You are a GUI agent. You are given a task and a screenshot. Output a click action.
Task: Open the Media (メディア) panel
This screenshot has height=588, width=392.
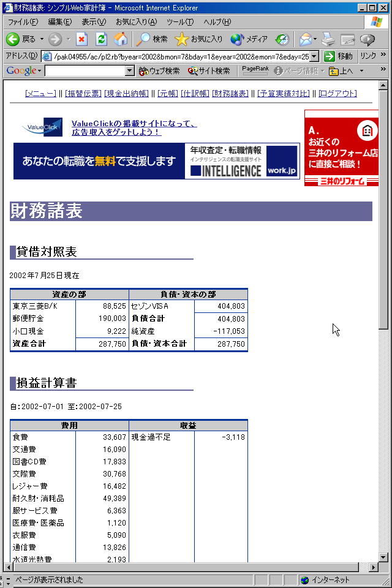[x=249, y=39]
